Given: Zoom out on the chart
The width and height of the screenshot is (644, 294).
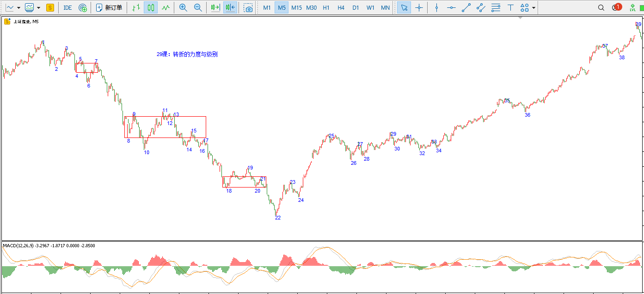Looking at the screenshot, I should 198,7.
